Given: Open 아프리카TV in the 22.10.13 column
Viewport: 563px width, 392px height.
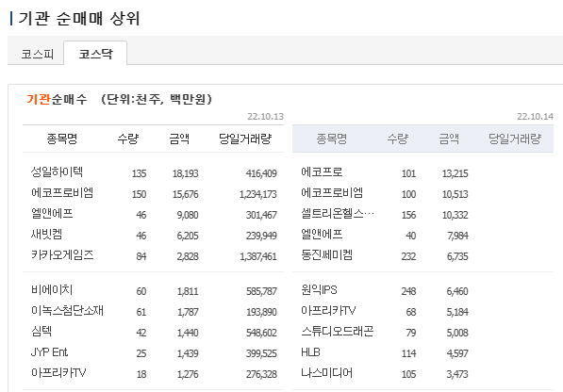Looking at the screenshot, I should click(x=58, y=373).
